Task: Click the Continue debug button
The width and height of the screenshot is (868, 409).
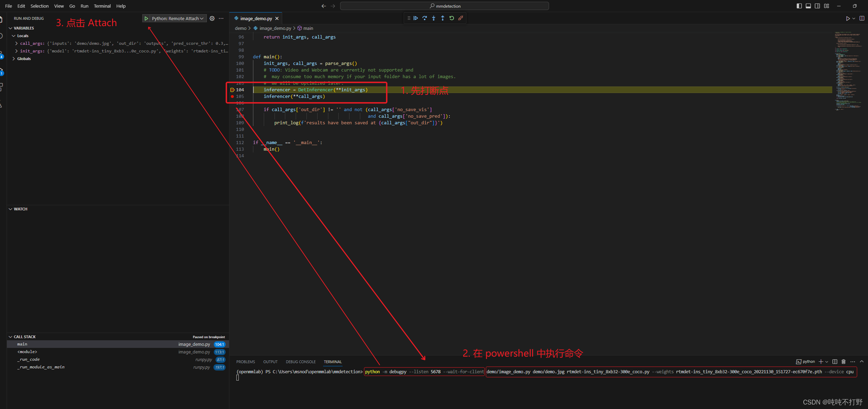Action: click(x=415, y=18)
